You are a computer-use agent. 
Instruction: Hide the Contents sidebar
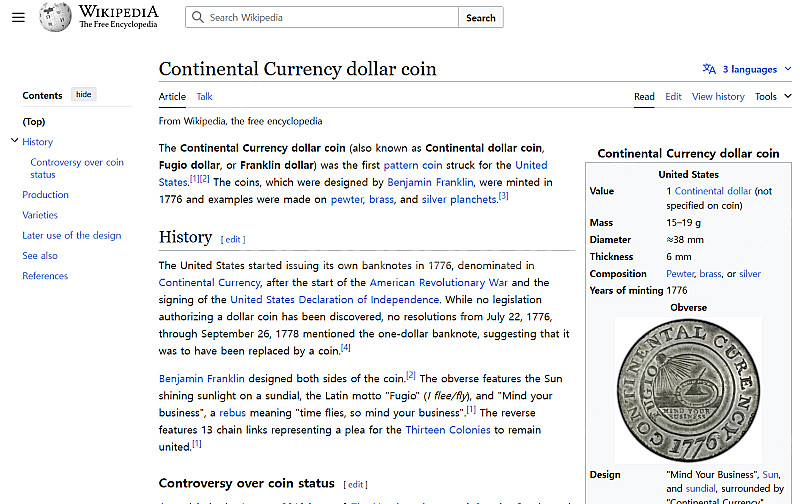coord(84,94)
